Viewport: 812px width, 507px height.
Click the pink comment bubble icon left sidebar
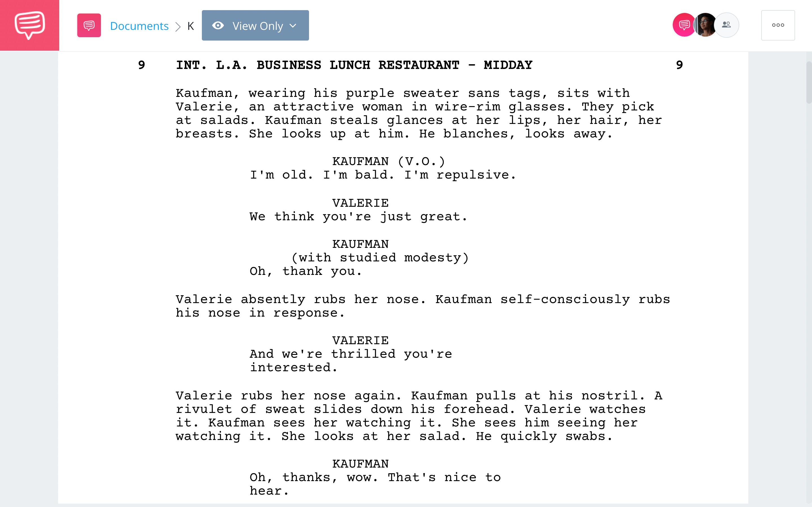click(29, 25)
